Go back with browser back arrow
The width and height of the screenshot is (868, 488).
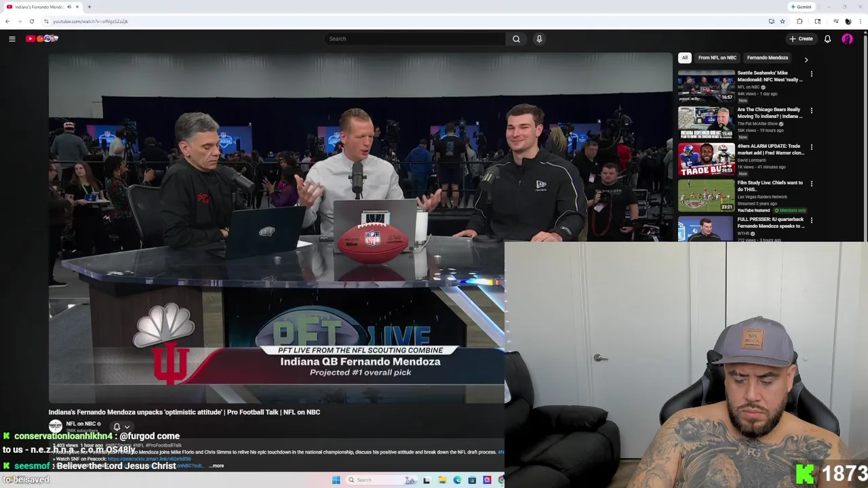pos(7,21)
